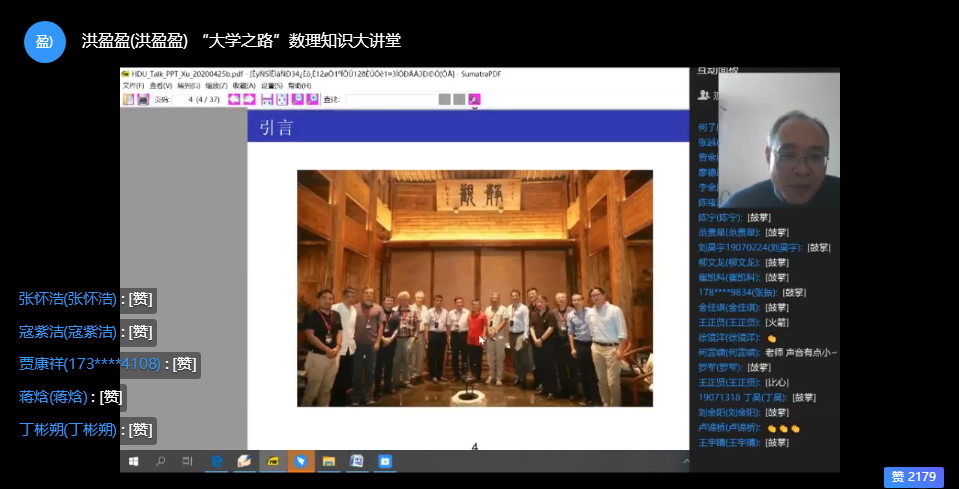The width and height of the screenshot is (959, 489).
Task: Open the 查看(V) menu
Action: 161,86
